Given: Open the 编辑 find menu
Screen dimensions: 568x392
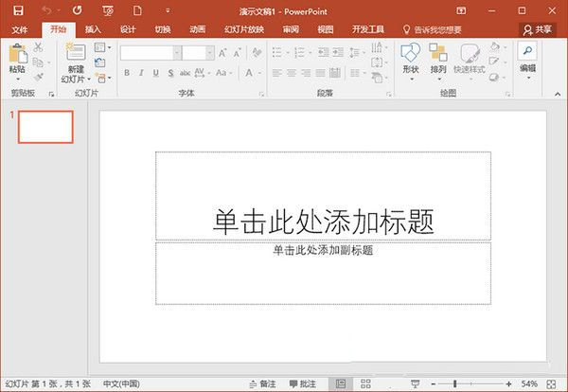Looking at the screenshot, I should (x=527, y=61).
